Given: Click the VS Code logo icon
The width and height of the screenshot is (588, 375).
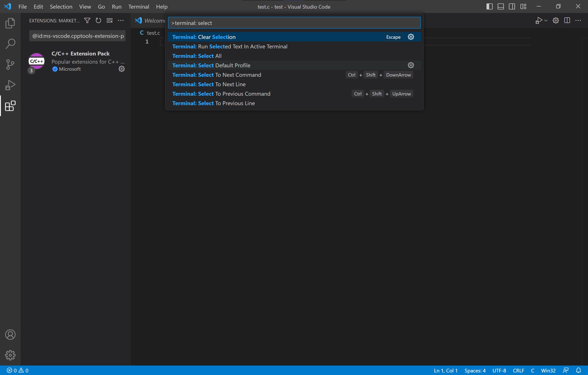Looking at the screenshot, I should [x=8, y=7].
